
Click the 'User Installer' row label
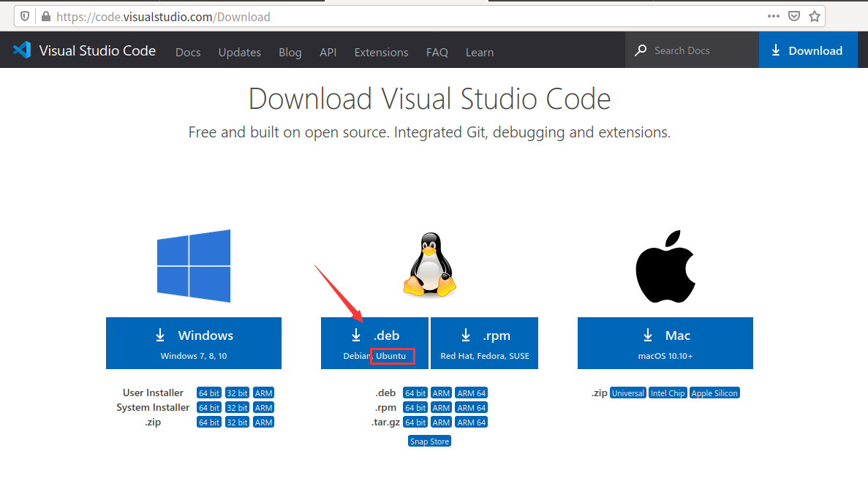pyautogui.click(x=153, y=393)
